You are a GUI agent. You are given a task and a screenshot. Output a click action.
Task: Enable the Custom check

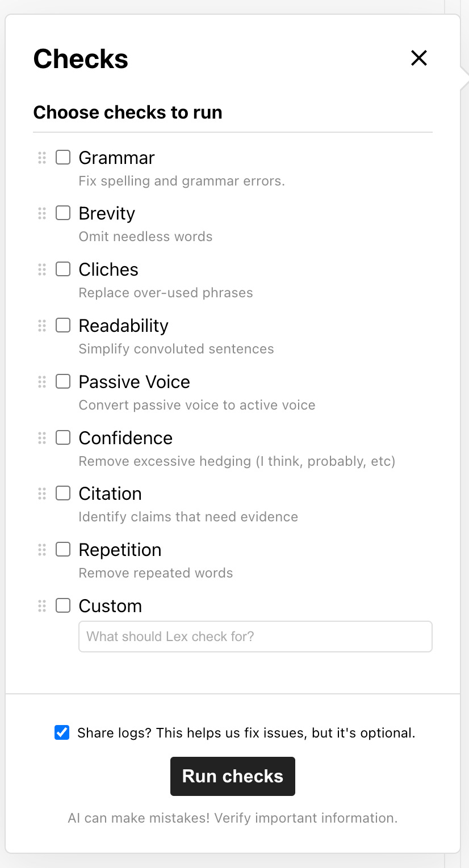click(x=62, y=605)
